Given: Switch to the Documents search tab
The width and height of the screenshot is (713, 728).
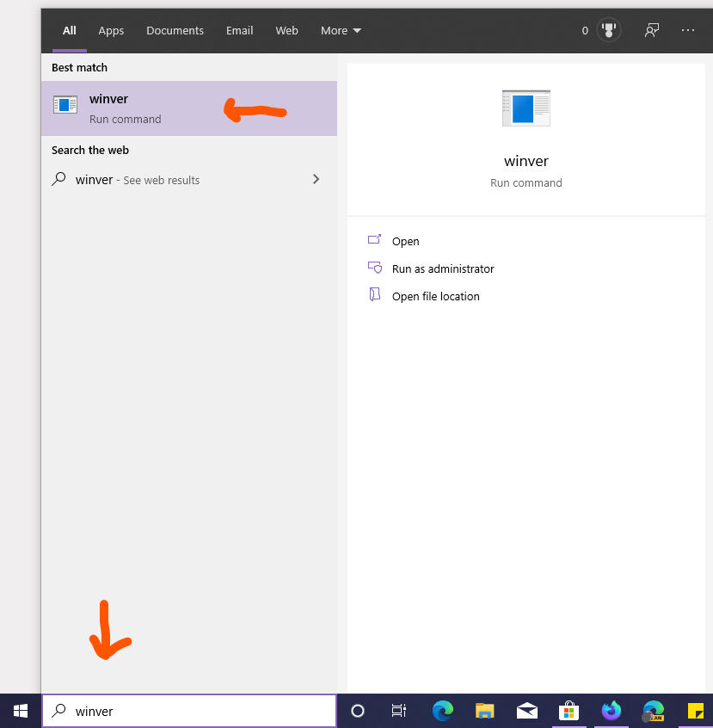Looking at the screenshot, I should tap(175, 31).
